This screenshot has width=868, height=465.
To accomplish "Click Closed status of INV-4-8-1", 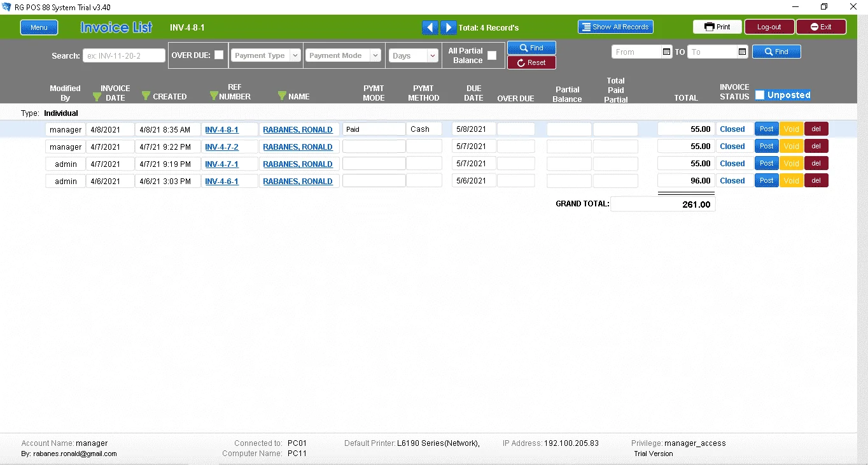I will 732,129.
